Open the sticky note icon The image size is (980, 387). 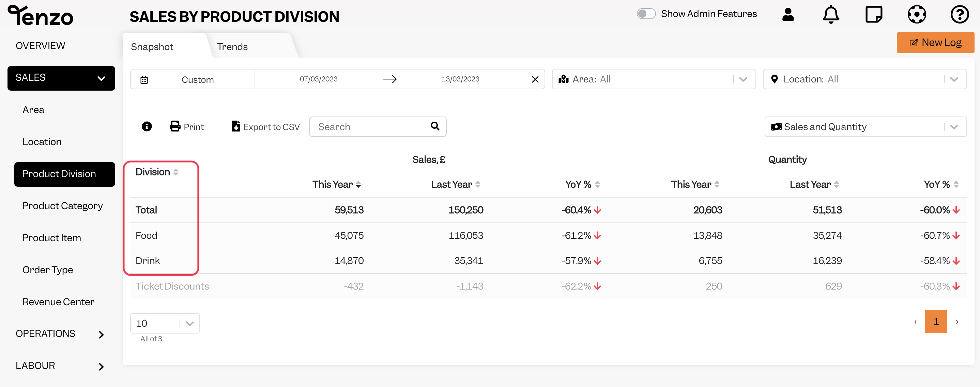(x=873, y=14)
